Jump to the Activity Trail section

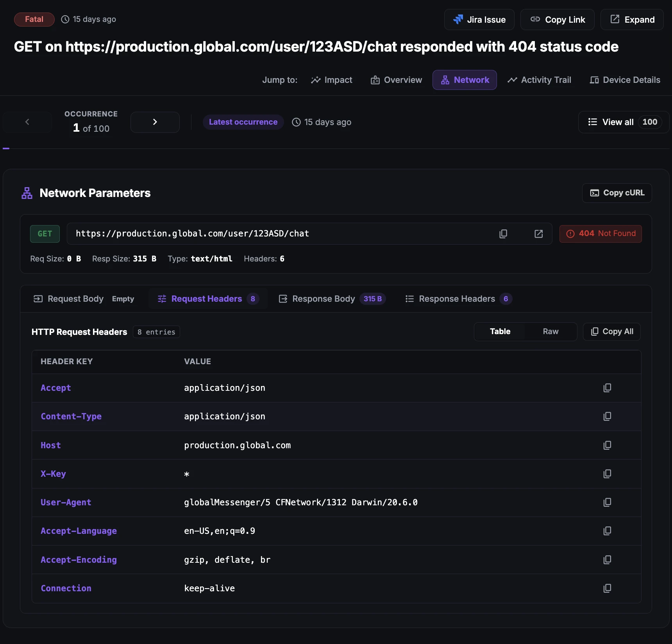coord(539,80)
